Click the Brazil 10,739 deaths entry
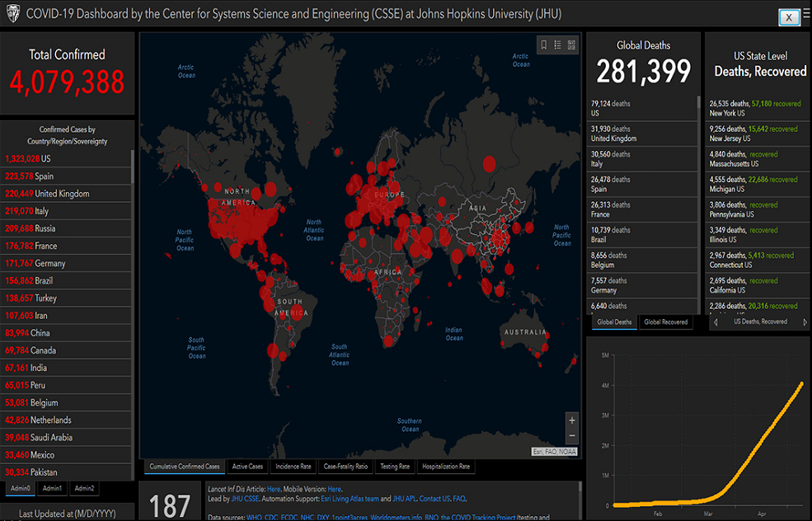This screenshot has height=521, width=812. coord(642,235)
